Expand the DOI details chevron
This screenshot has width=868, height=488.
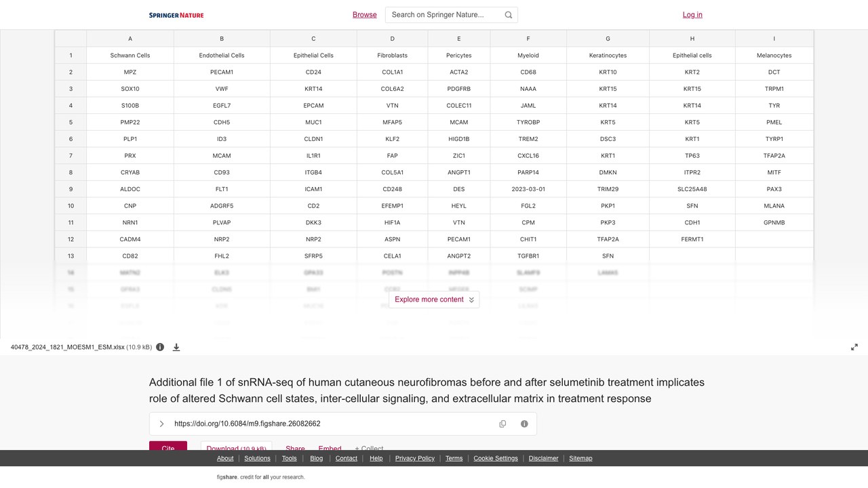[x=161, y=424]
